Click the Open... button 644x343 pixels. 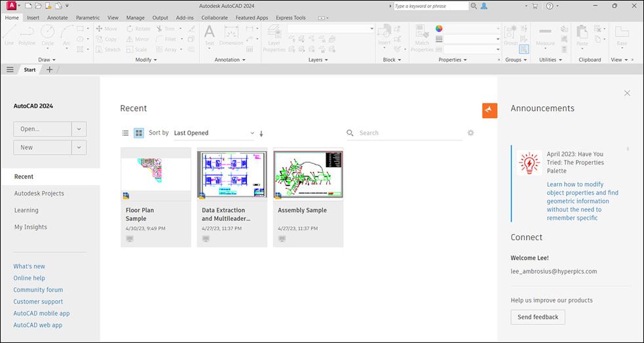(43, 129)
